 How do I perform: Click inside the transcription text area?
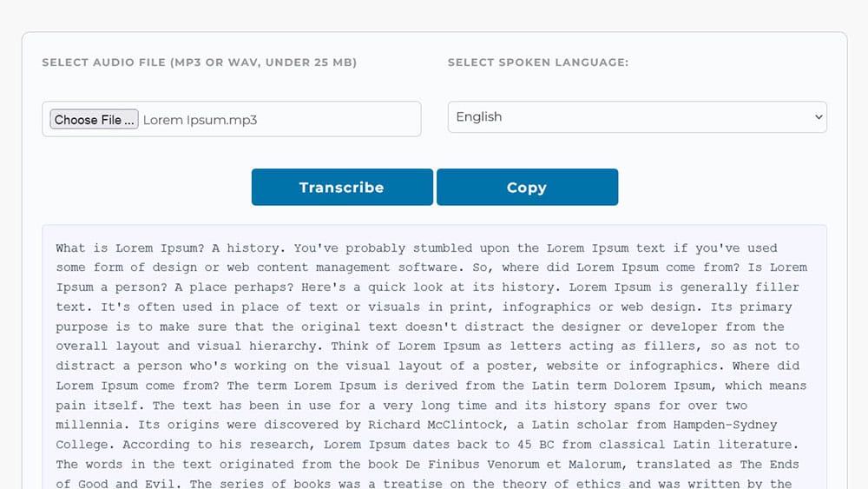click(x=435, y=357)
